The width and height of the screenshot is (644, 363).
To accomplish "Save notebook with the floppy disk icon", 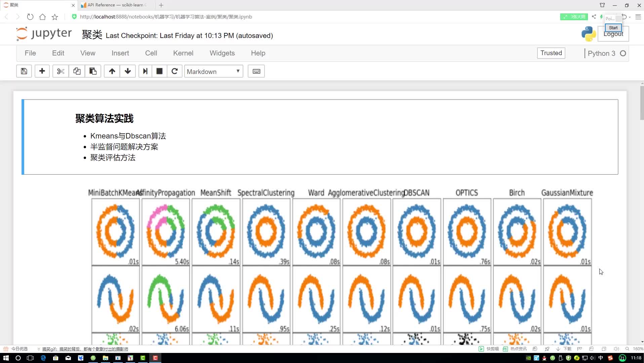I will coord(24,71).
